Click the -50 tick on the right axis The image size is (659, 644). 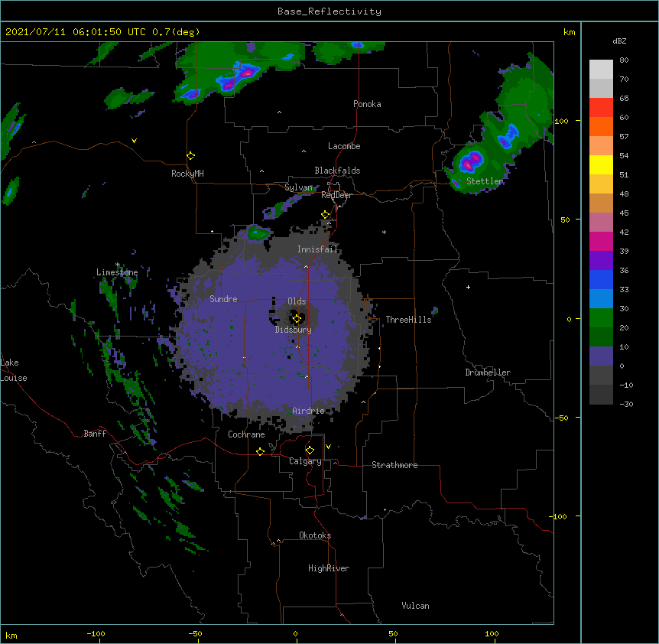[561, 418]
